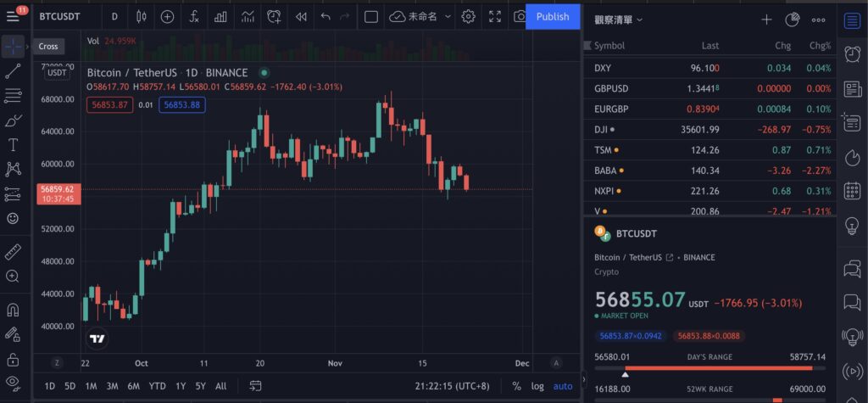
Task: Add a symbol to compare
Action: [x=167, y=17]
